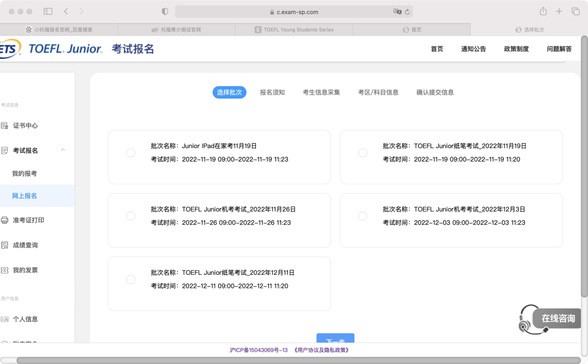Click the translate icon in address bar
The height and width of the screenshot is (364, 588).
(x=397, y=11)
